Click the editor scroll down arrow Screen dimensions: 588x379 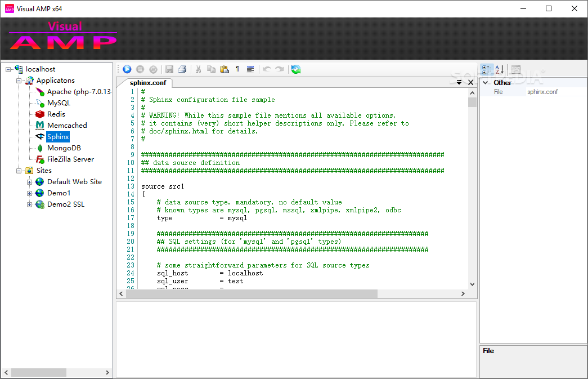pyautogui.click(x=472, y=284)
